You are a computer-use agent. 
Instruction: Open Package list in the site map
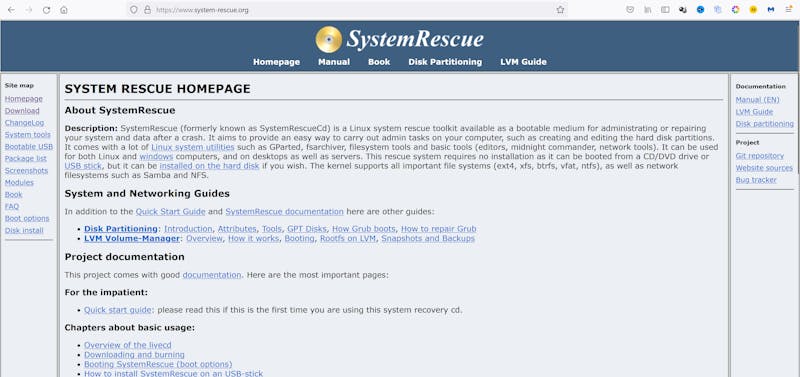[26, 159]
